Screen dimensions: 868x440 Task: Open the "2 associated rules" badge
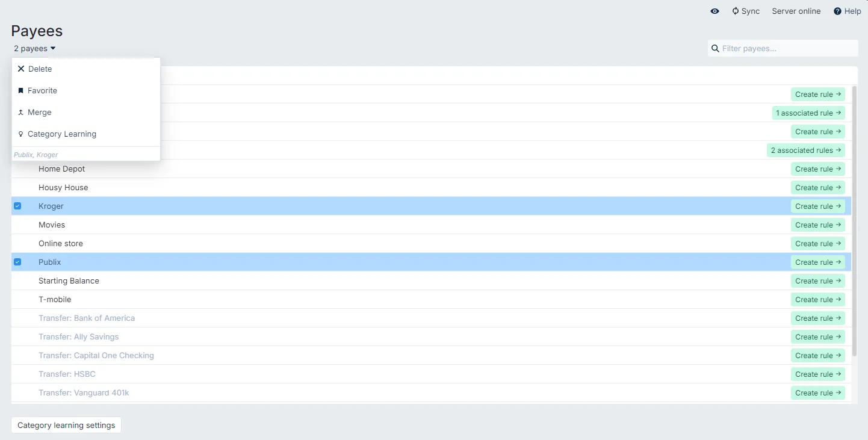click(x=805, y=150)
